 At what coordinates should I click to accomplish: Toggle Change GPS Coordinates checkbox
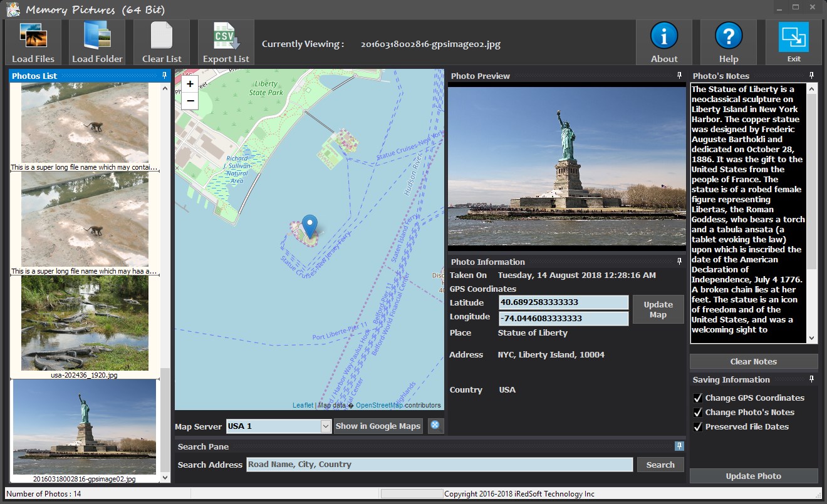click(698, 398)
